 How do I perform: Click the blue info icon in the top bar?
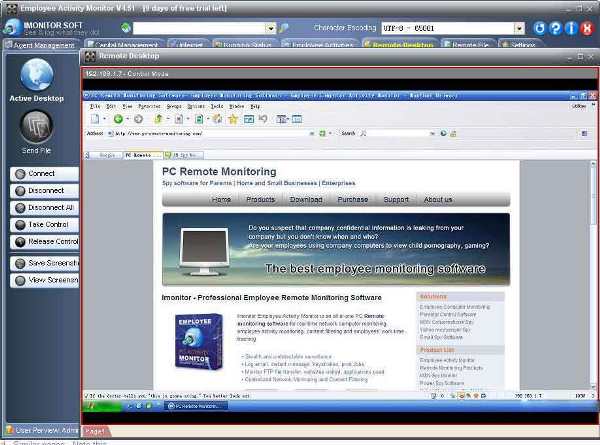(571, 28)
